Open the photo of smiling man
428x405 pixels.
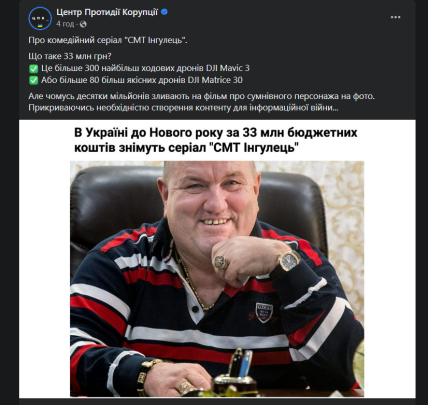(x=217, y=279)
